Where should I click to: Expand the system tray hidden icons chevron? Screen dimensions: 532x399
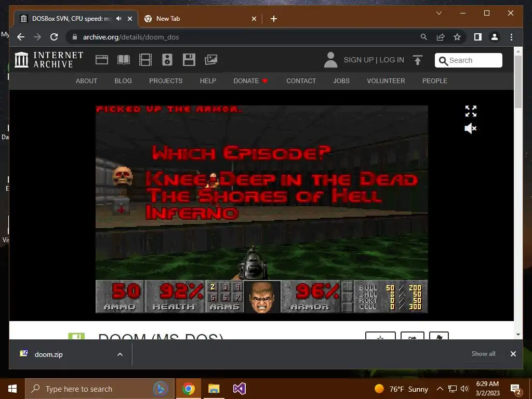point(440,389)
